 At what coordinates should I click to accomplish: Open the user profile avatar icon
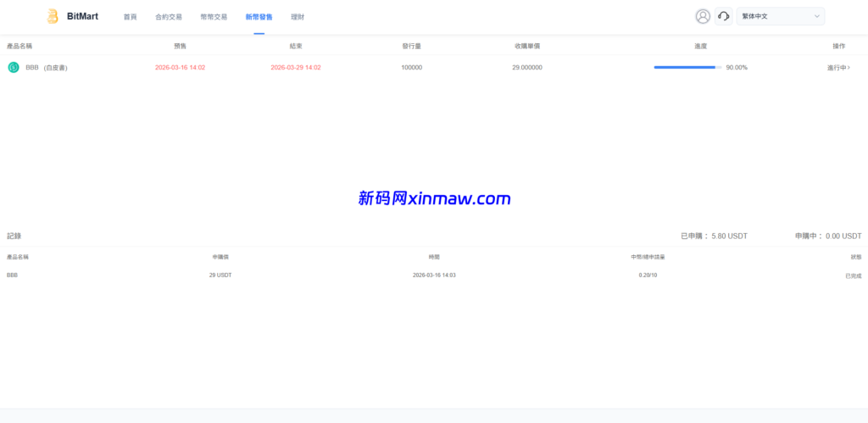tap(703, 17)
